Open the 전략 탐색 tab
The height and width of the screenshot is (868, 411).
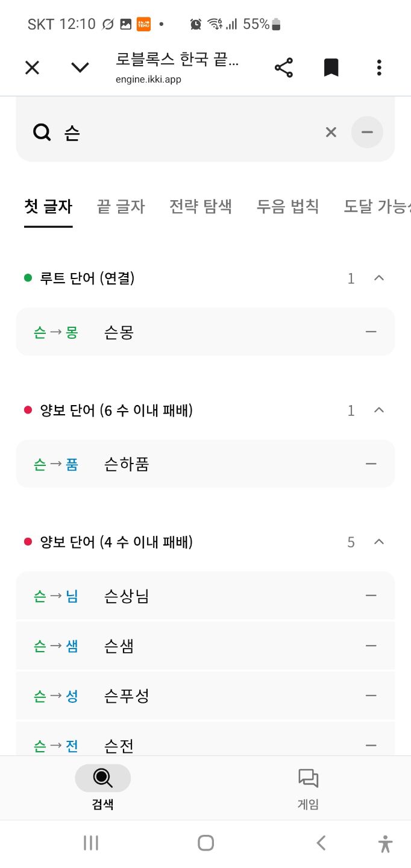[201, 207]
